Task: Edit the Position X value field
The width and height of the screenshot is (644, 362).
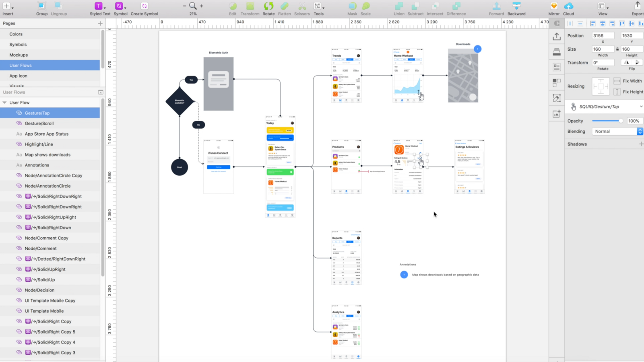Action: click(x=603, y=35)
